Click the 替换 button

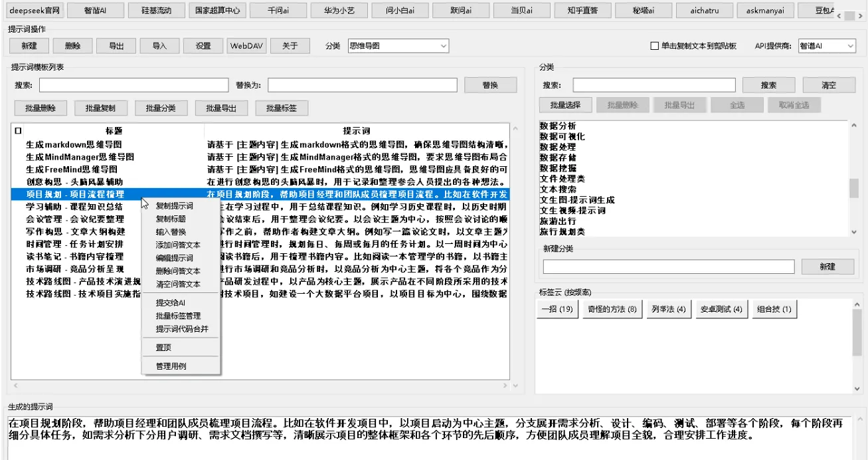[x=490, y=85]
